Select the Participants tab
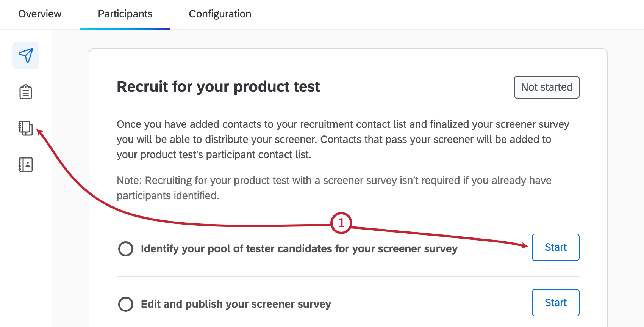The height and width of the screenshot is (327, 644). click(x=125, y=14)
